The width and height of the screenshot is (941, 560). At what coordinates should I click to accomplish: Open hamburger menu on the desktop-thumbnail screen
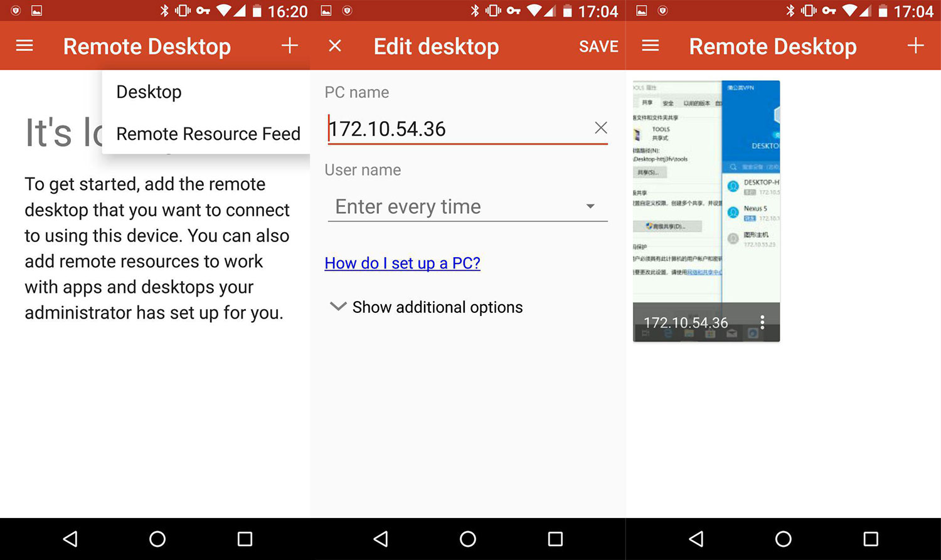point(651,46)
